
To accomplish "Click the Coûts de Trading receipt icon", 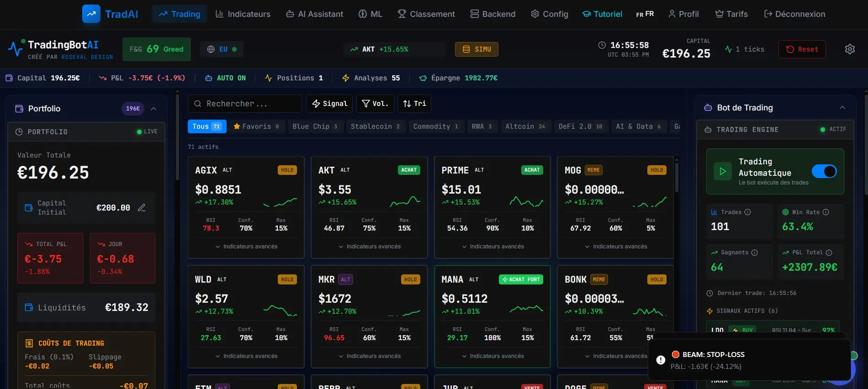I will [x=29, y=343].
